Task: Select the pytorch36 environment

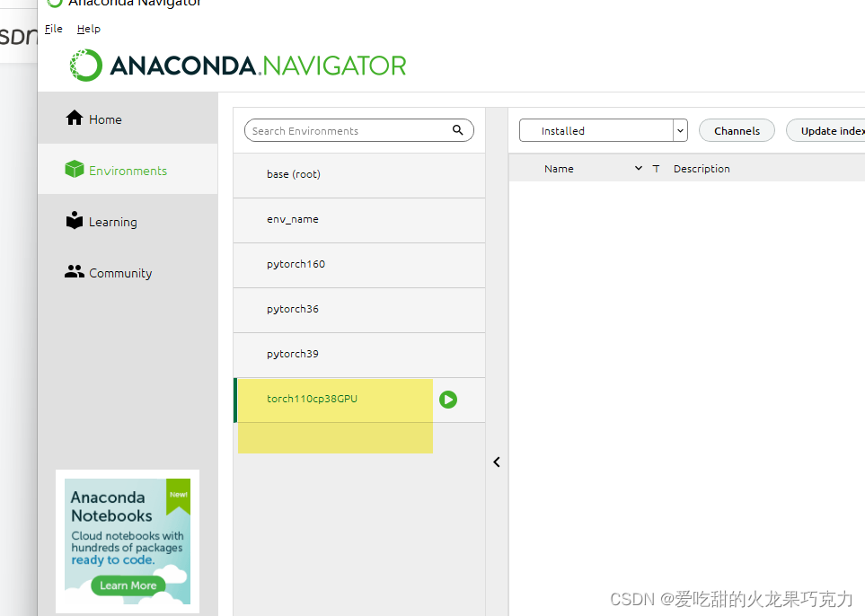Action: click(359, 311)
